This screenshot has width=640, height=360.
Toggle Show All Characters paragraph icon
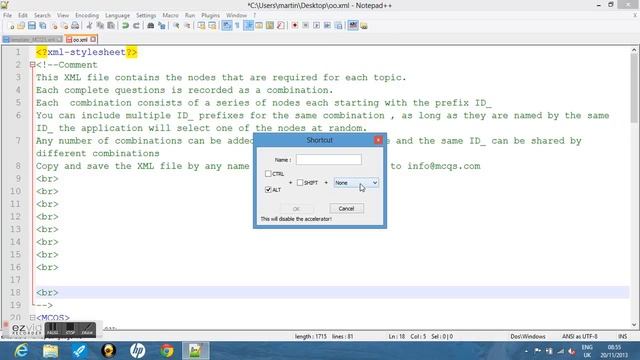237,26
